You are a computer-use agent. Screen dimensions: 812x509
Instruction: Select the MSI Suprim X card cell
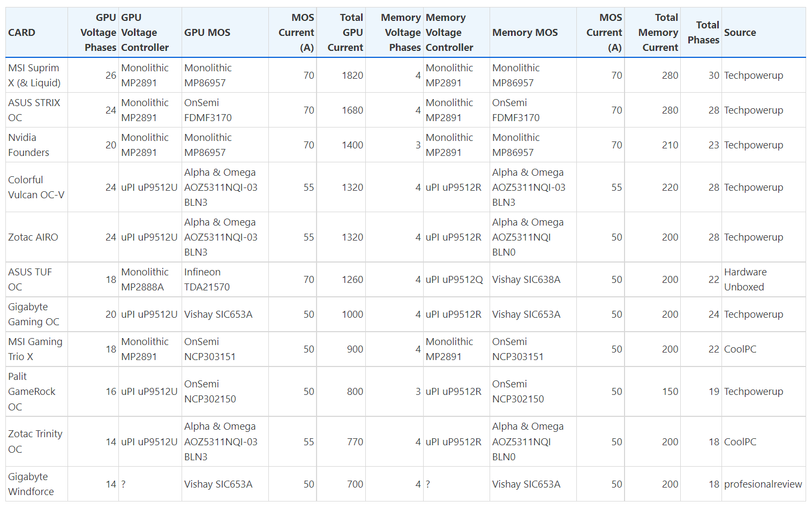click(35, 76)
